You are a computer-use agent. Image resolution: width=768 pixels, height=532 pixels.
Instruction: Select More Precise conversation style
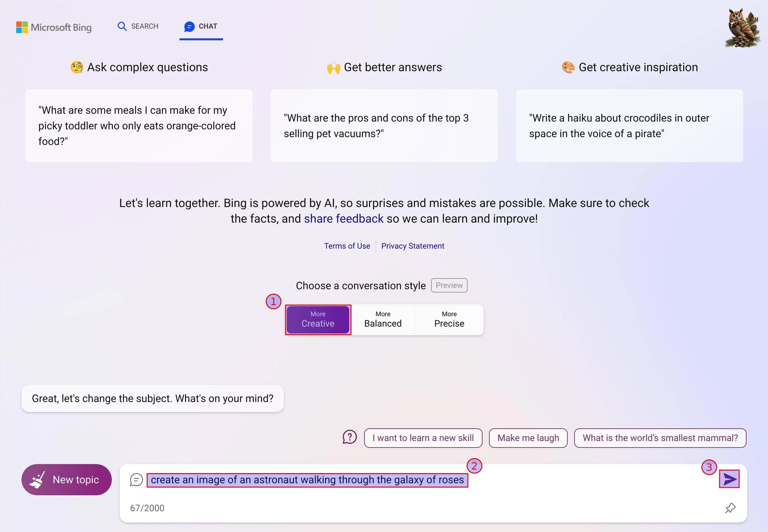pyautogui.click(x=449, y=320)
